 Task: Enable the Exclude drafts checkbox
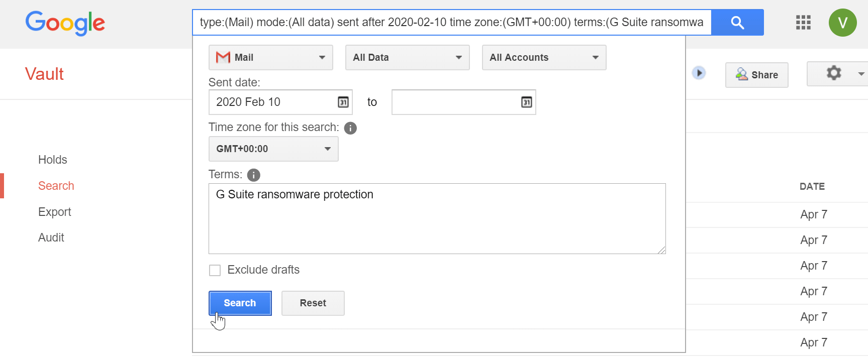tap(215, 271)
